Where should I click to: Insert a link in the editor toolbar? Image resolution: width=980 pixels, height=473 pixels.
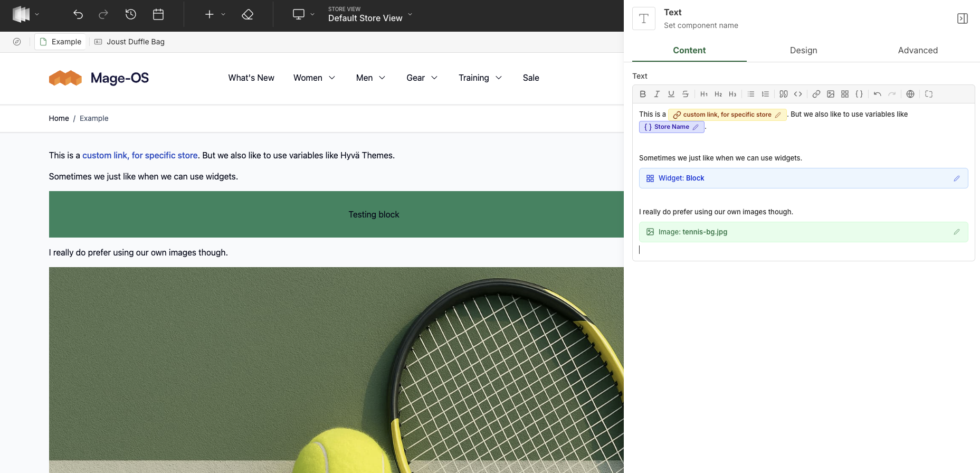pos(816,94)
